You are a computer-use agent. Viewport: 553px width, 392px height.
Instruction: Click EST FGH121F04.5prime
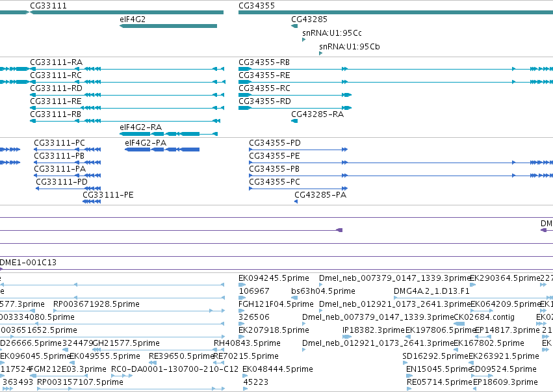(242, 311)
